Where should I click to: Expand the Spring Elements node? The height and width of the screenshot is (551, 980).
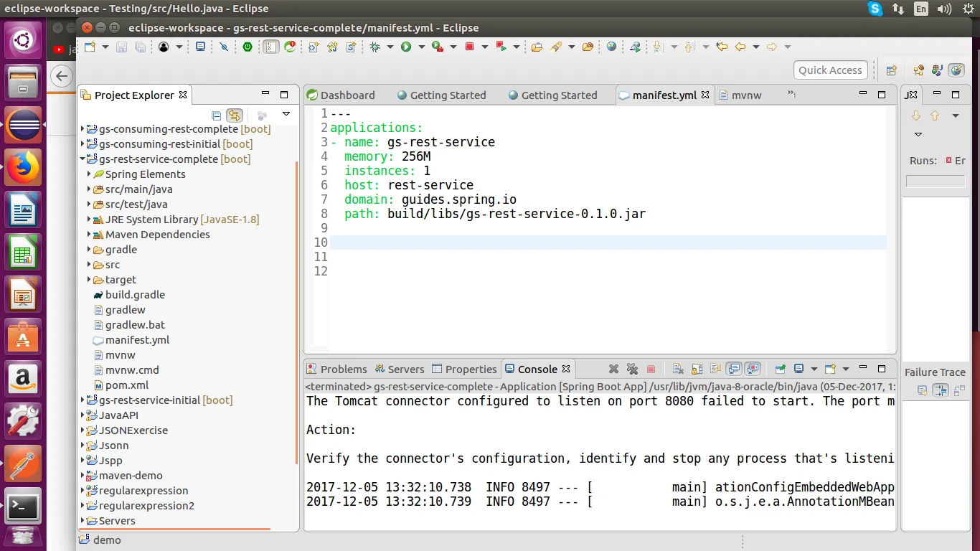pos(88,174)
